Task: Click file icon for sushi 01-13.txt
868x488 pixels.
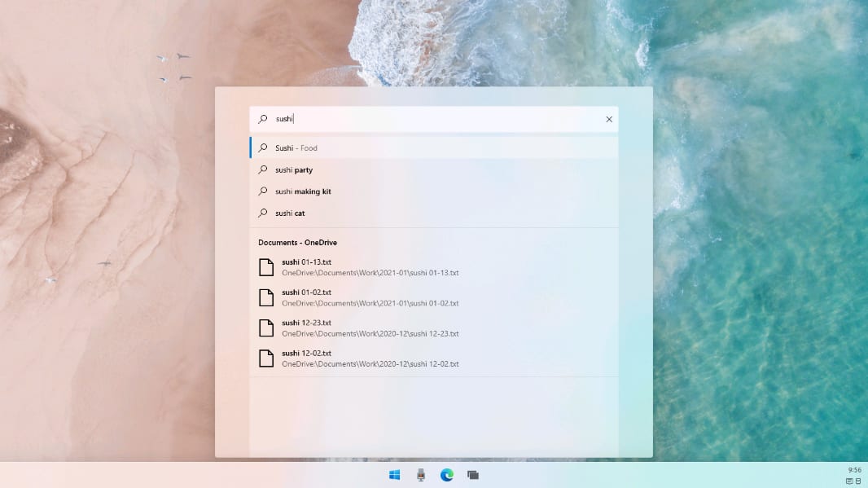Action: point(265,267)
